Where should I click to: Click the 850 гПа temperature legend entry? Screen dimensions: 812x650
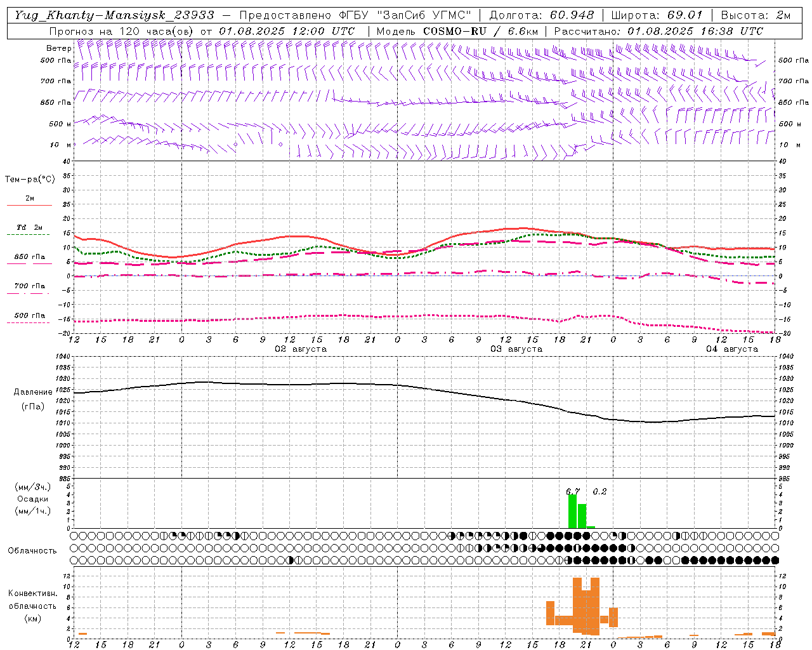(29, 257)
